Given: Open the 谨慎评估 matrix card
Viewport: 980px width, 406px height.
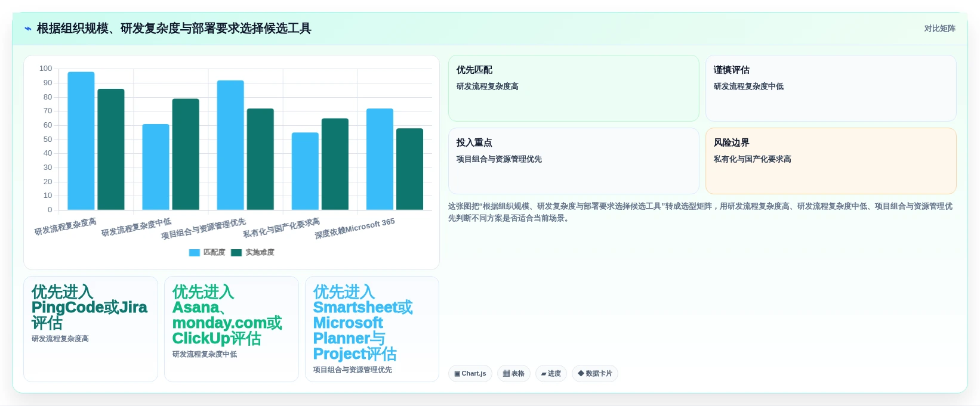Looking at the screenshot, I should point(831,88).
